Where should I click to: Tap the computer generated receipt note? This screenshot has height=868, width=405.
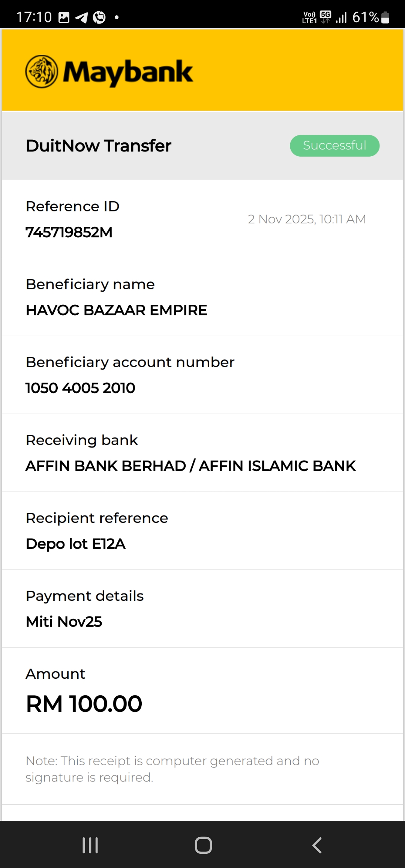coord(172,769)
